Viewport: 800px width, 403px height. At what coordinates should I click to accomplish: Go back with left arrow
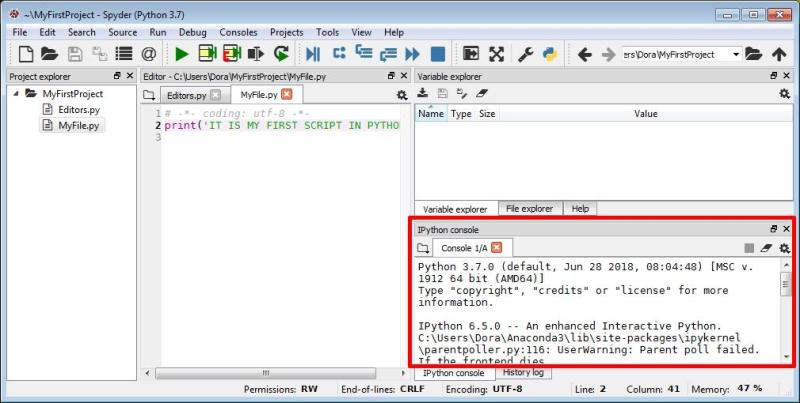point(585,54)
